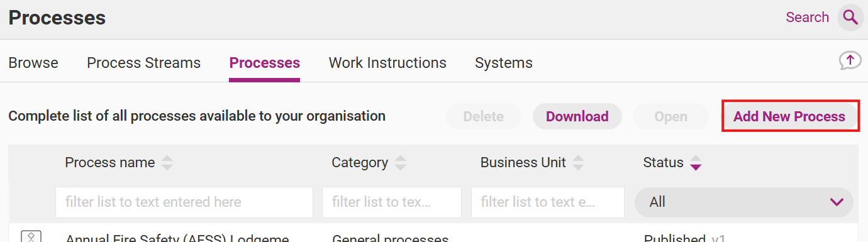The width and height of the screenshot is (868, 242).
Task: Click the greyed-out Delete button
Action: tap(484, 116)
